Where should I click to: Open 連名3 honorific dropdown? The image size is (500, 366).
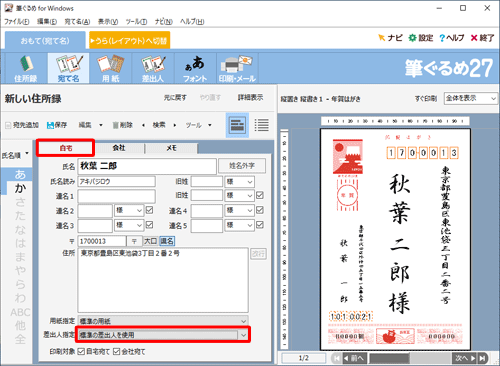tap(129, 225)
